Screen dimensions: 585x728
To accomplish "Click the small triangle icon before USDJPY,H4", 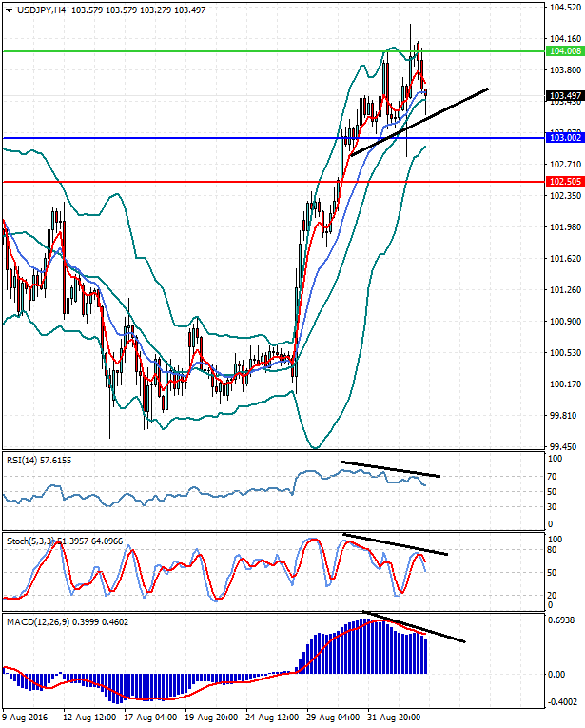I will click(x=9, y=10).
